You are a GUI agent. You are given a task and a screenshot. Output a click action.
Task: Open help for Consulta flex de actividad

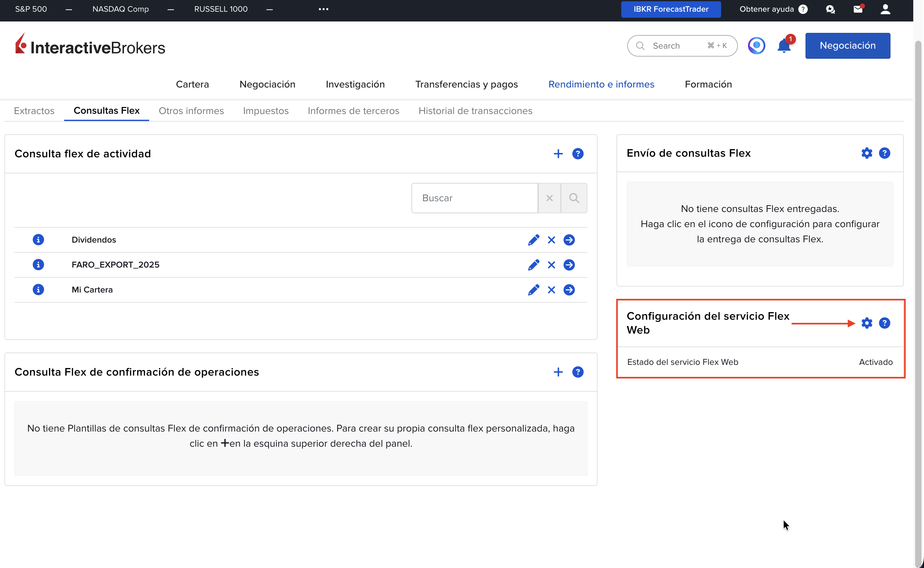click(578, 154)
